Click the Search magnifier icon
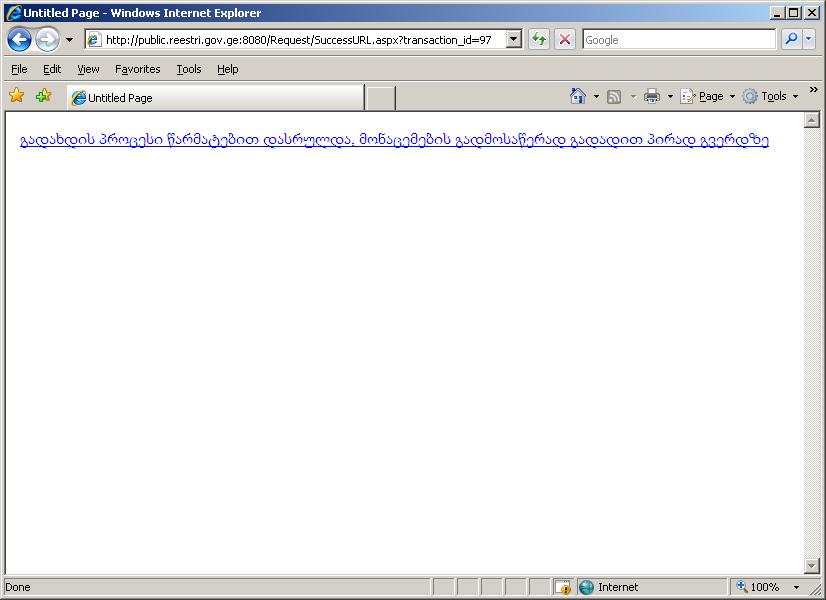This screenshot has height=600, width=826. 791,40
